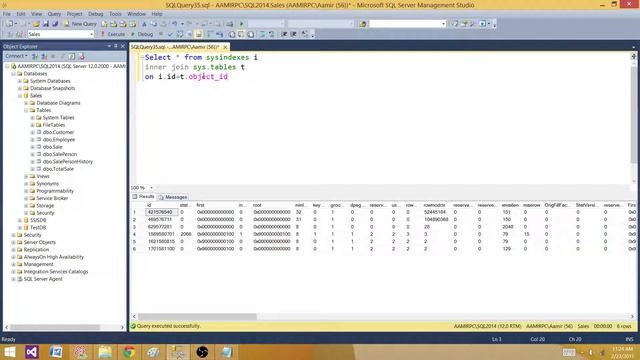The image size is (640, 360).
Task: Open the Edit menu
Action: 21,14
